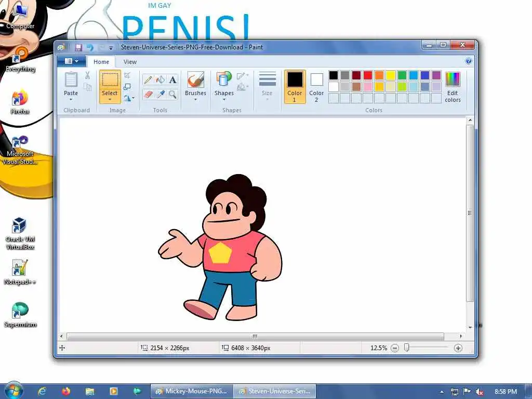Select the Fill with color bucket tool
532x399 pixels.
[160, 79]
